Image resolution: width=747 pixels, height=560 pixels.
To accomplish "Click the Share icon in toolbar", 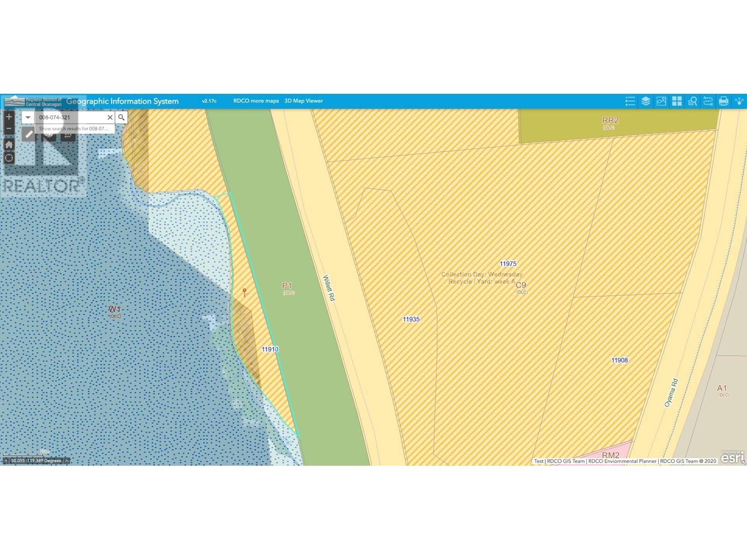I will 739,101.
